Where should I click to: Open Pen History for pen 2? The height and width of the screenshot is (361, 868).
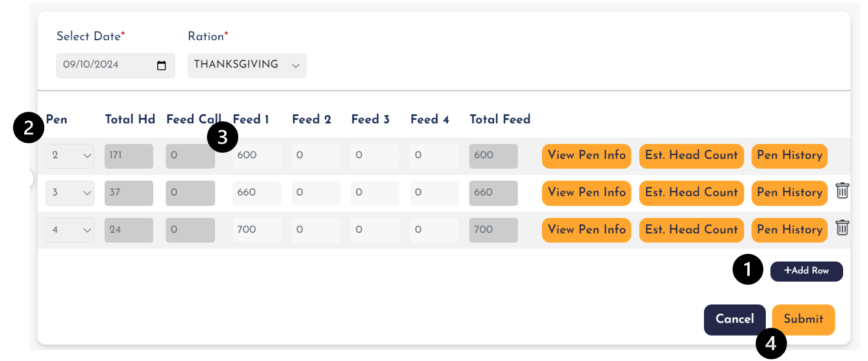coord(789,156)
